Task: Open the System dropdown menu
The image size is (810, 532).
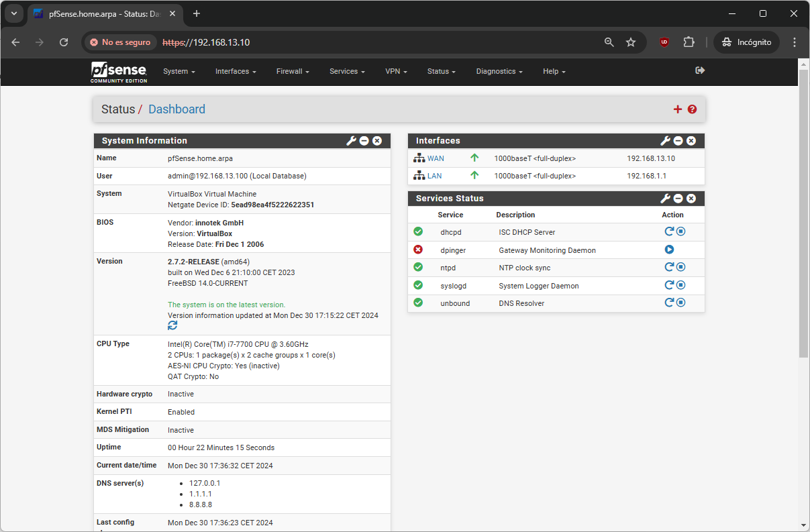Action: (179, 71)
